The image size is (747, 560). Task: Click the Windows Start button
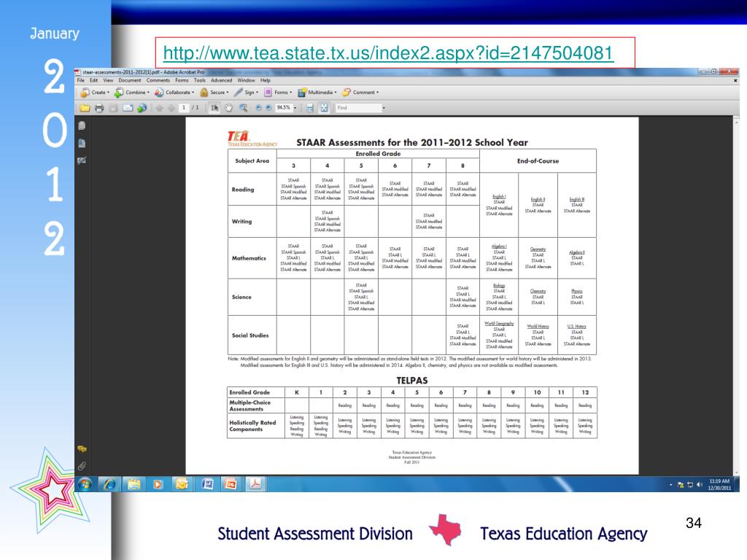(x=85, y=484)
